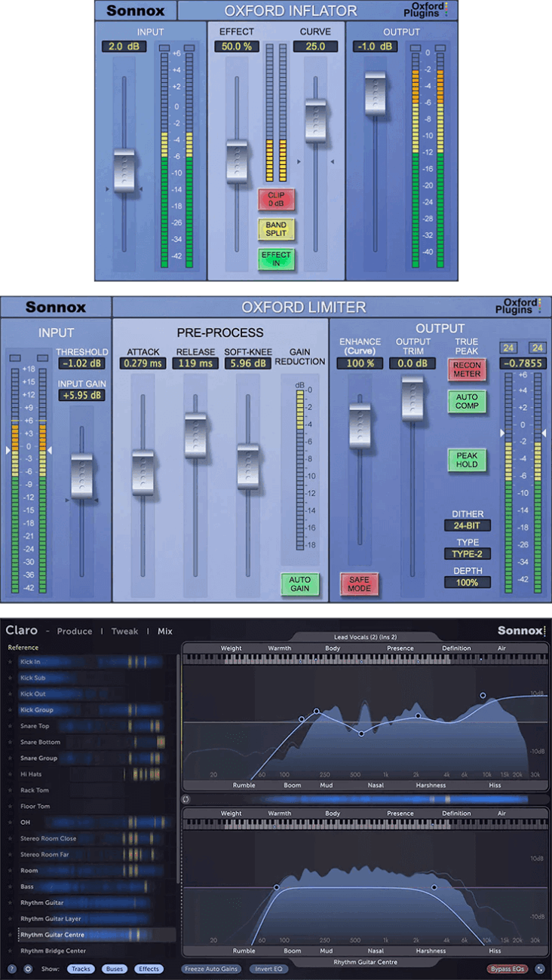Viewport: 552px width, 980px height.
Task: Click Limiter RELEASE fader handle
Action: pyautogui.click(x=195, y=435)
